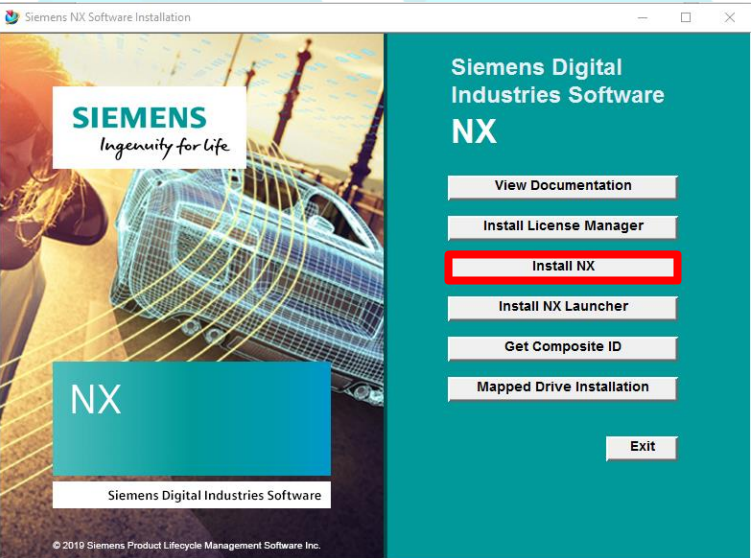Screen dimensions: 751x558
Task: Click the 2019 Siemens copyright notice
Action: click(x=186, y=545)
